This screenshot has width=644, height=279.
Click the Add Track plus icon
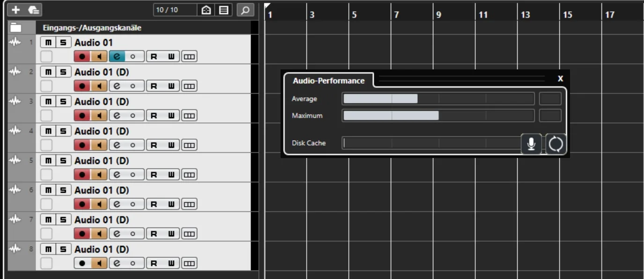16,9
